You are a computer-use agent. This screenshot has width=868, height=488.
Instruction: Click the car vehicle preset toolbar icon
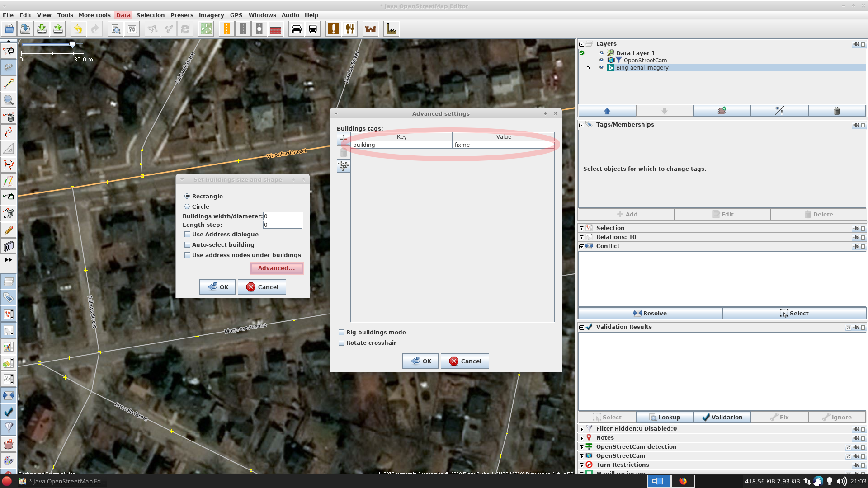point(297,28)
